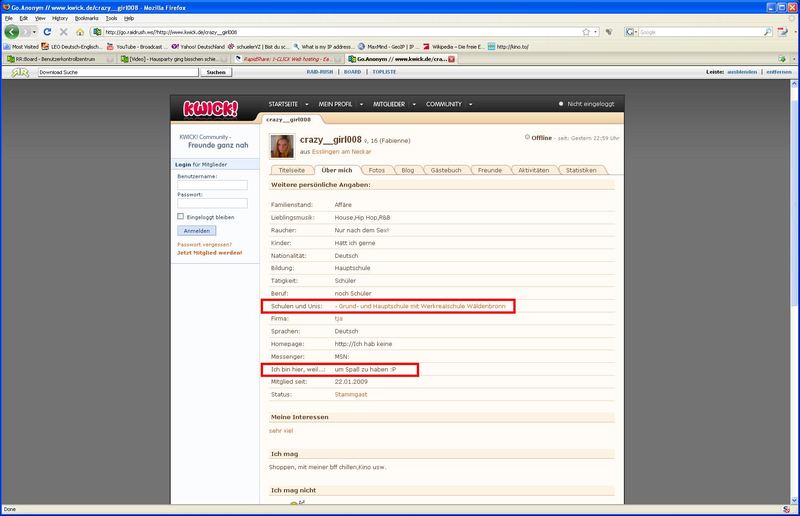The image size is (800, 516).
Task: Click Jetzt Mitglied werden! link
Action: (x=210, y=253)
